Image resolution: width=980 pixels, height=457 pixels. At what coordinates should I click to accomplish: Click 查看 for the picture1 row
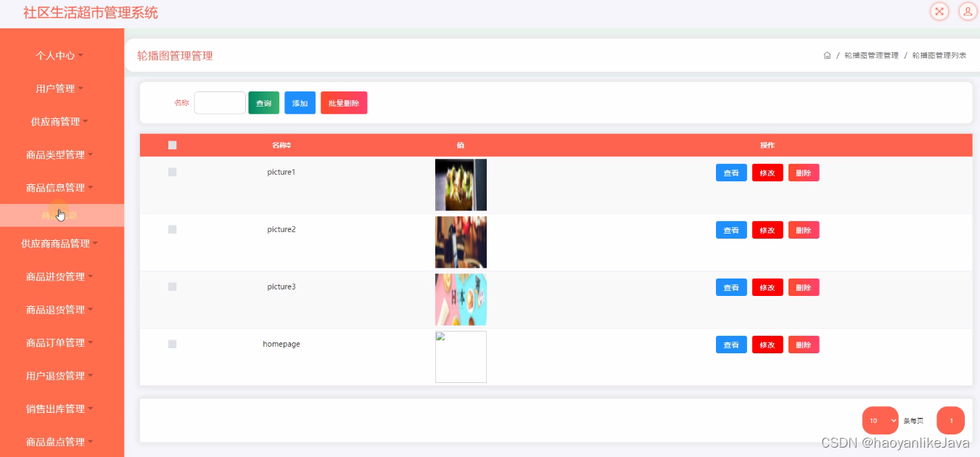pyautogui.click(x=731, y=173)
